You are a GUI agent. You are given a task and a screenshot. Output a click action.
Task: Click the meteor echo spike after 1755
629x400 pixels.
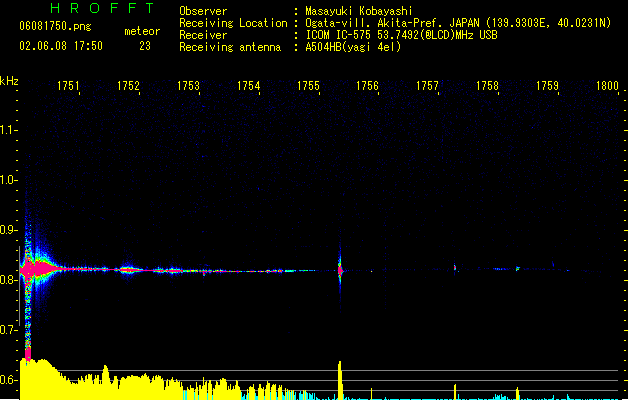pyautogui.click(x=340, y=271)
